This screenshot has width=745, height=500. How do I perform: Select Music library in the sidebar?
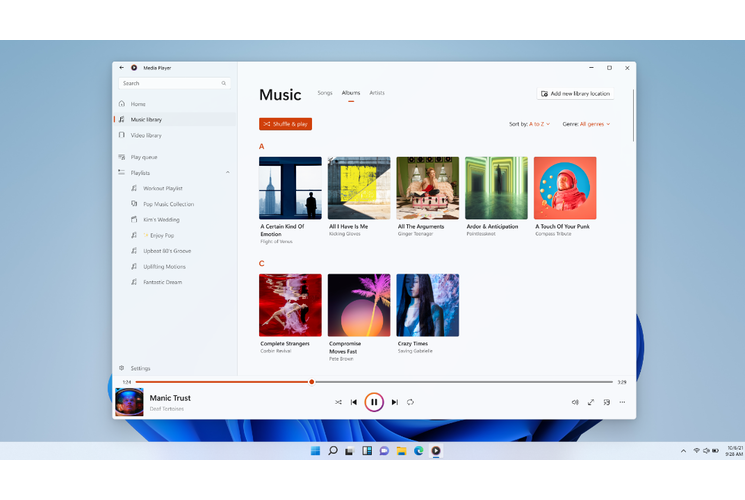click(x=175, y=119)
